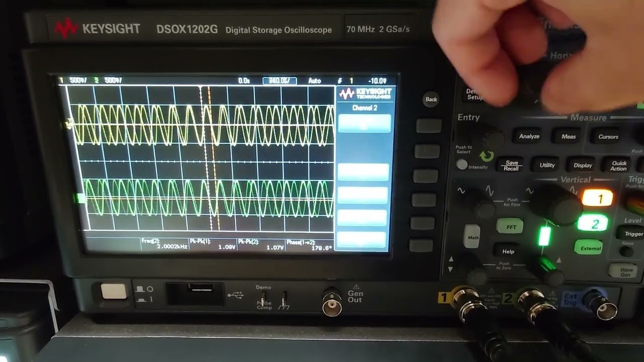644x362 pixels.
Task: Toggle the Math waveform key
Action: pos(472,237)
